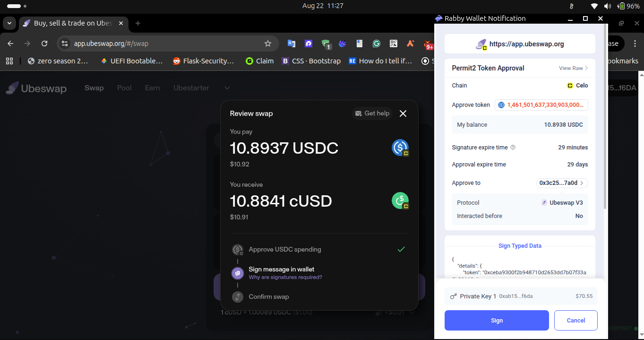This screenshot has width=644, height=340.
Task: Open the 'zero season 2...' bookmark
Action: (58, 61)
